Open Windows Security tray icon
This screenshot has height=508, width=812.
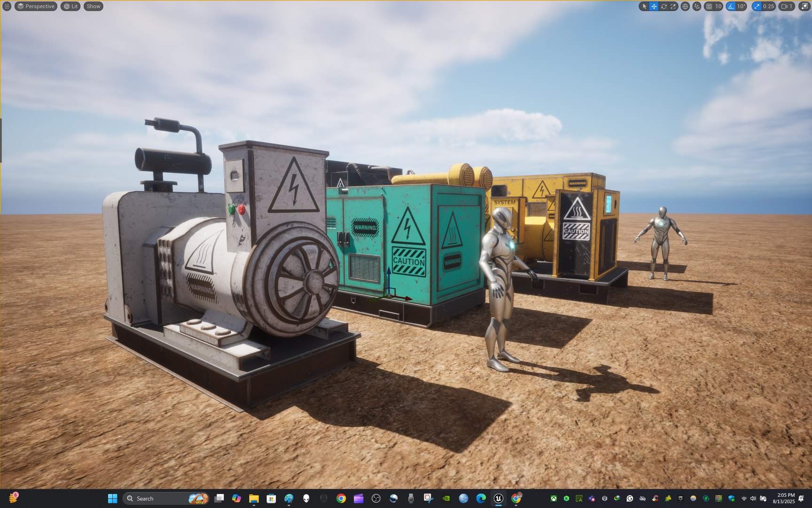[732, 499]
